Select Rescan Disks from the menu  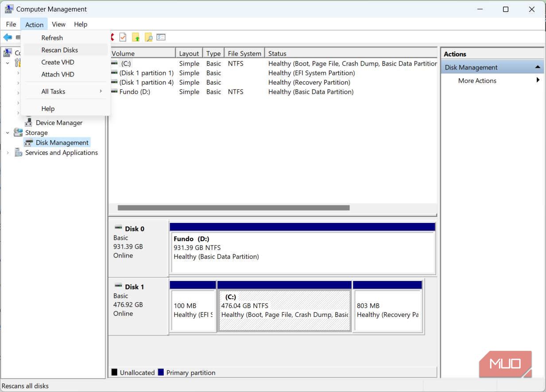[x=60, y=50]
